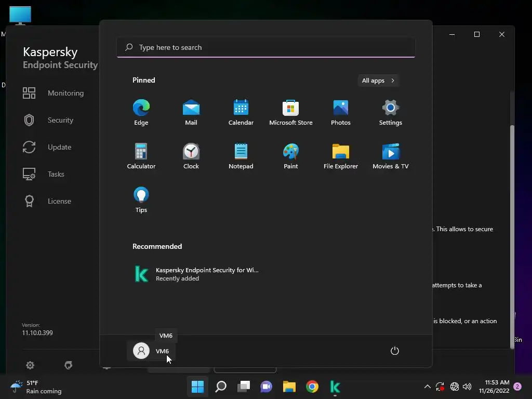The width and height of the screenshot is (532, 399).
Task: Open the Paint app
Action: [291, 156]
